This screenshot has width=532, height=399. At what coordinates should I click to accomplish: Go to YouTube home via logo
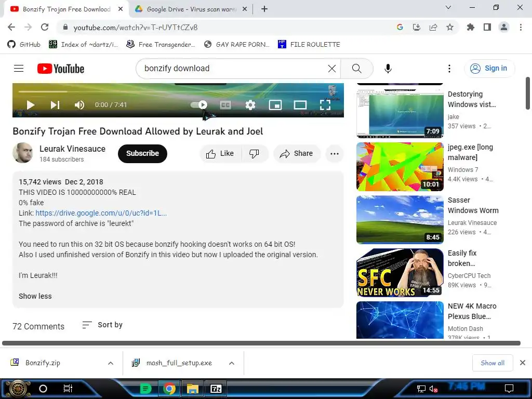coord(61,69)
